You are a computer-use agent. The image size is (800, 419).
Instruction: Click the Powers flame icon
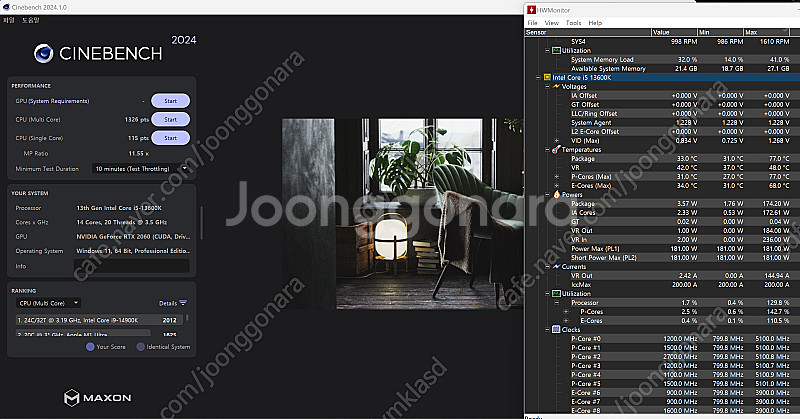pos(555,195)
